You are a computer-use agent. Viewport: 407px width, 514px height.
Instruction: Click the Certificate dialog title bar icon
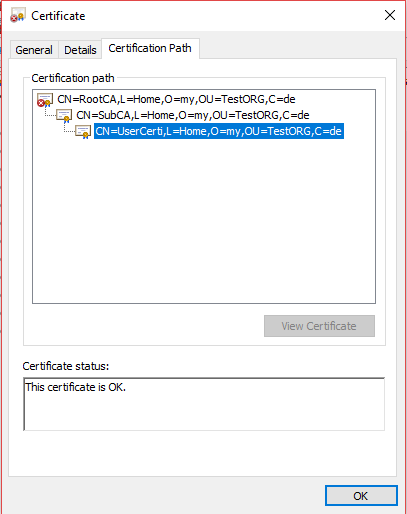coord(18,15)
